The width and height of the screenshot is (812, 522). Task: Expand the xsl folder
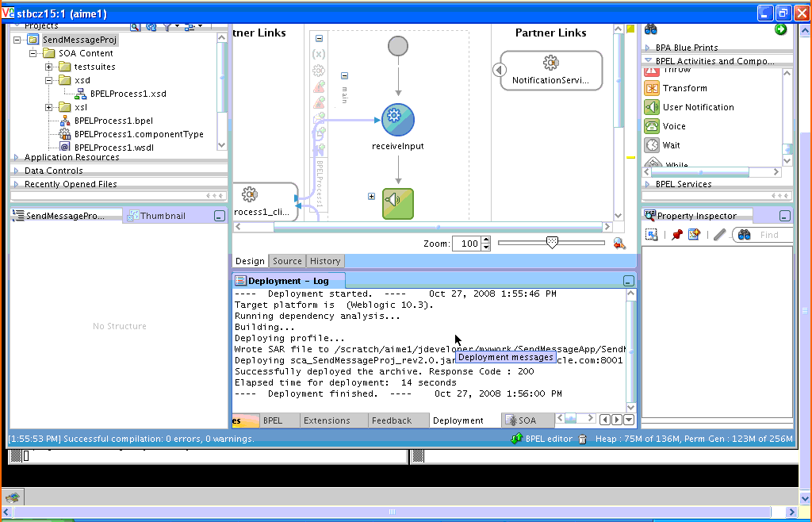(48, 107)
